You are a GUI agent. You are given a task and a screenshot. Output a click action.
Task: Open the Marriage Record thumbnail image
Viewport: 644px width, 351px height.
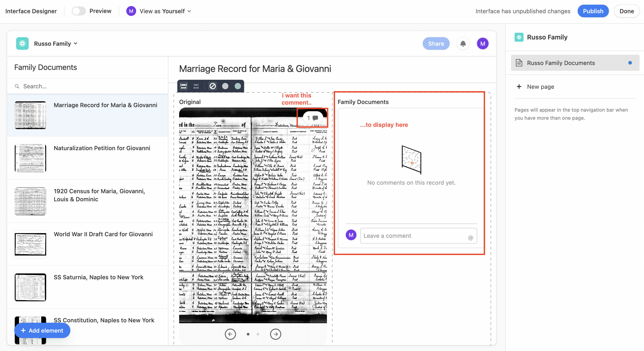click(x=30, y=115)
